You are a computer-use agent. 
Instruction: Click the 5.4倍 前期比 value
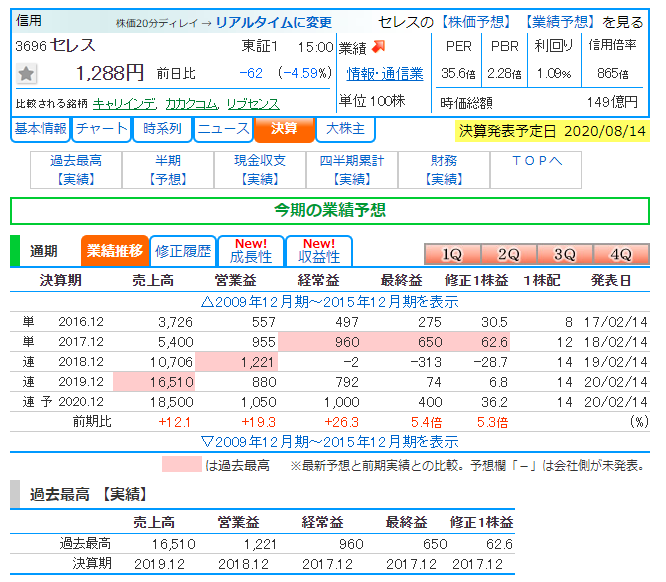coord(426,422)
